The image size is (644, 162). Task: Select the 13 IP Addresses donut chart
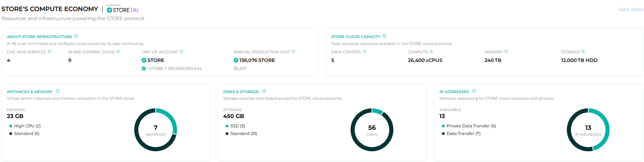click(588, 130)
